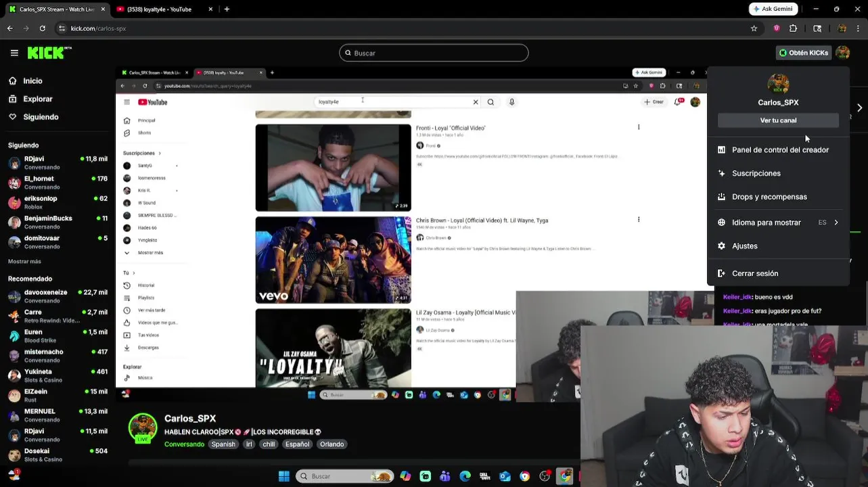Open Ajustes in account menu
The width and height of the screenshot is (868, 487).
[x=778, y=246]
